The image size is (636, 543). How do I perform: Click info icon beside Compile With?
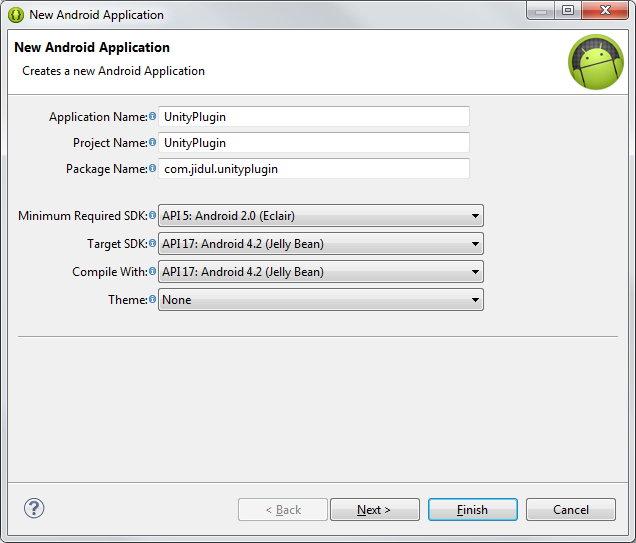click(153, 271)
